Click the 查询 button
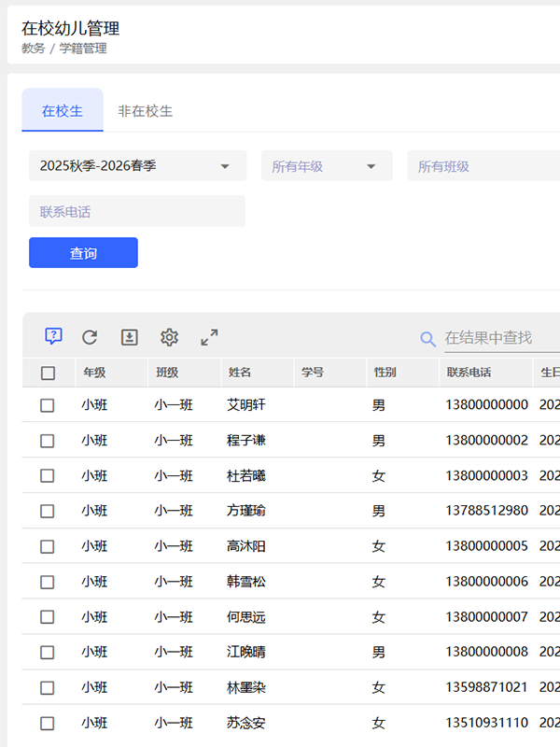Screen dimensions: 560x747 tap(83, 253)
